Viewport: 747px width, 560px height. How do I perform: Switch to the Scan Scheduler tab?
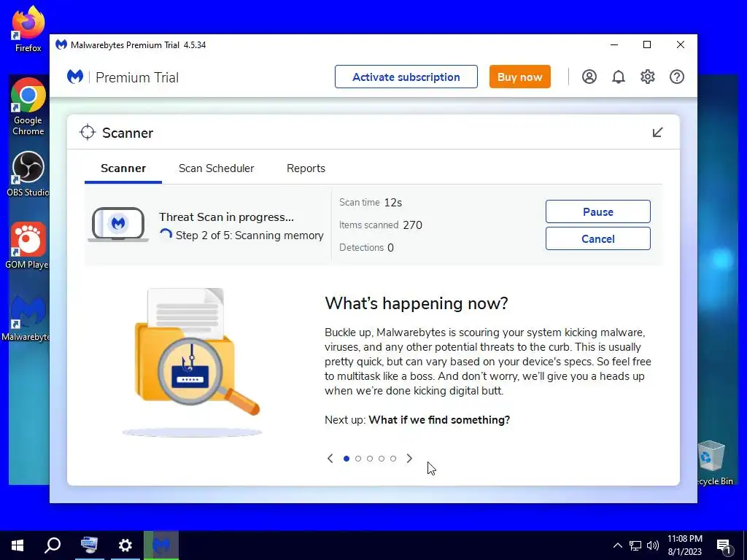216,168
